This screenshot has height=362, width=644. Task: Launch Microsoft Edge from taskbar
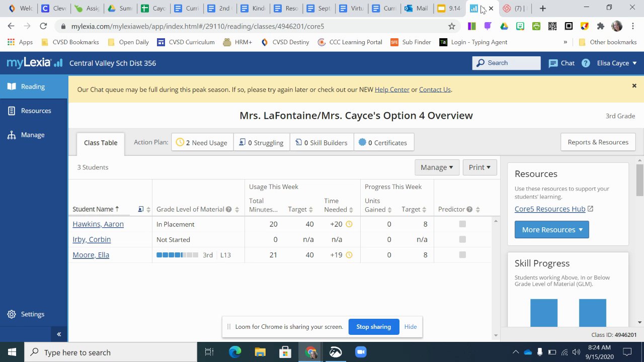pos(235,352)
